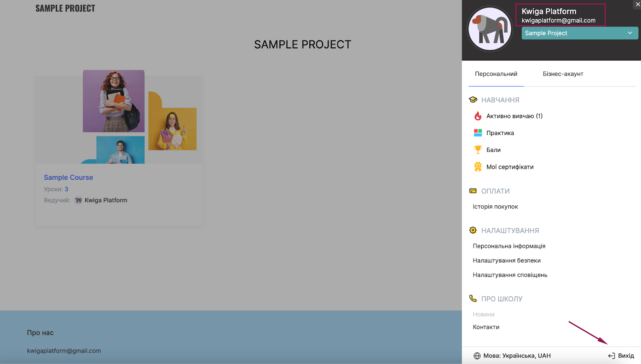Screen dimensions: 641x364
Task: Switch to the Бізнес-акаунт tab
Action: coord(563,74)
